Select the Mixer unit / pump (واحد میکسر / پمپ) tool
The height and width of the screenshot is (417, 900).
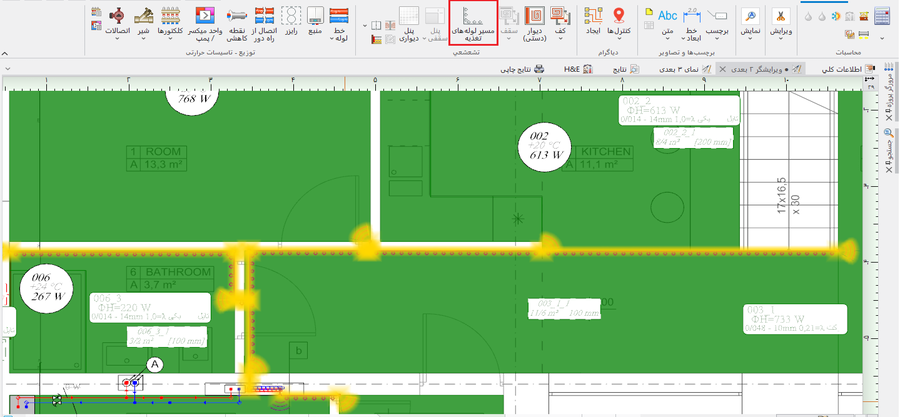[x=203, y=23]
